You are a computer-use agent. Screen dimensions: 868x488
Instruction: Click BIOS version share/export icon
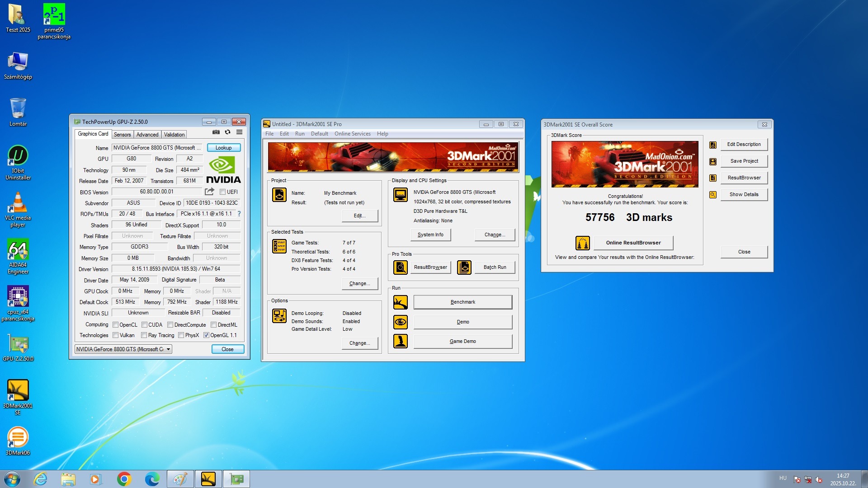[x=209, y=192]
